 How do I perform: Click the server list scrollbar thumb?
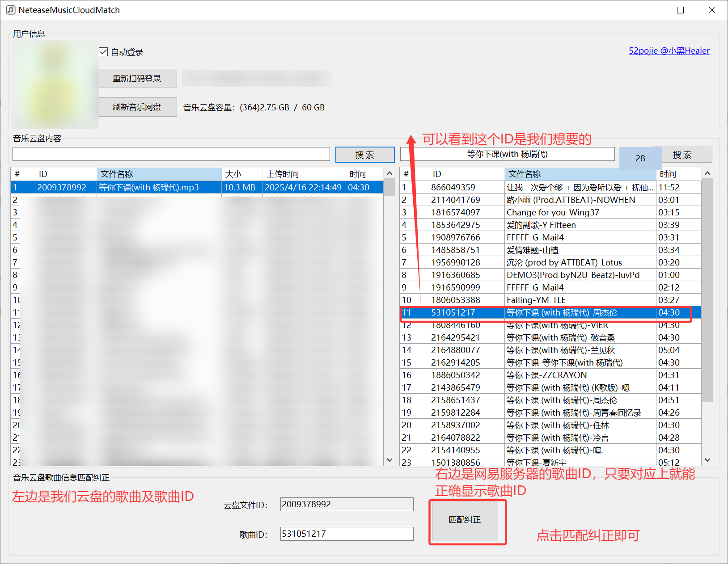[707, 290]
